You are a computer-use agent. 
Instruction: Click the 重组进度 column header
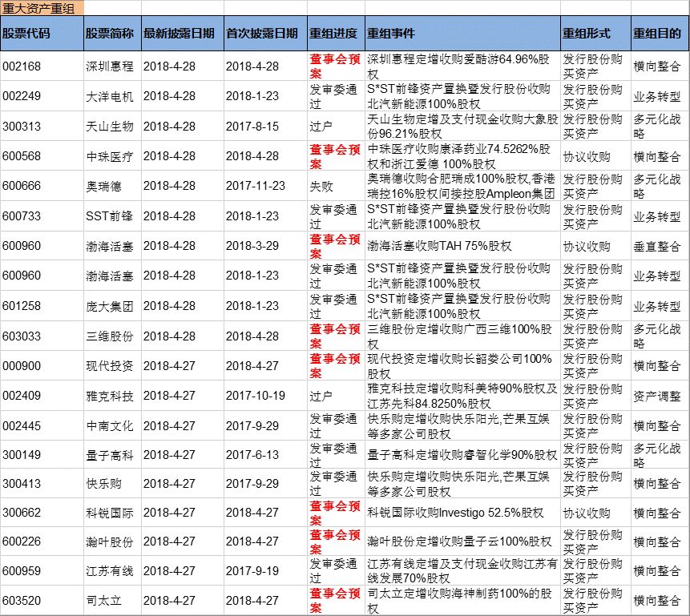pos(337,34)
